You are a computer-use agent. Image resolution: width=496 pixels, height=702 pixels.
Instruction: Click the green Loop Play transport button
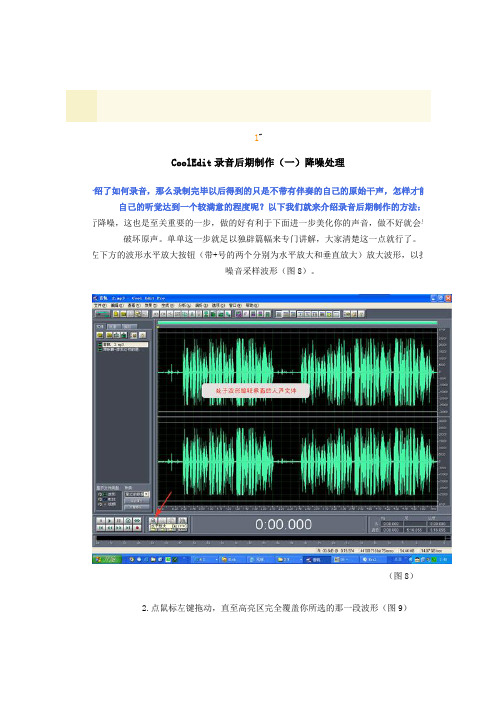point(137,520)
